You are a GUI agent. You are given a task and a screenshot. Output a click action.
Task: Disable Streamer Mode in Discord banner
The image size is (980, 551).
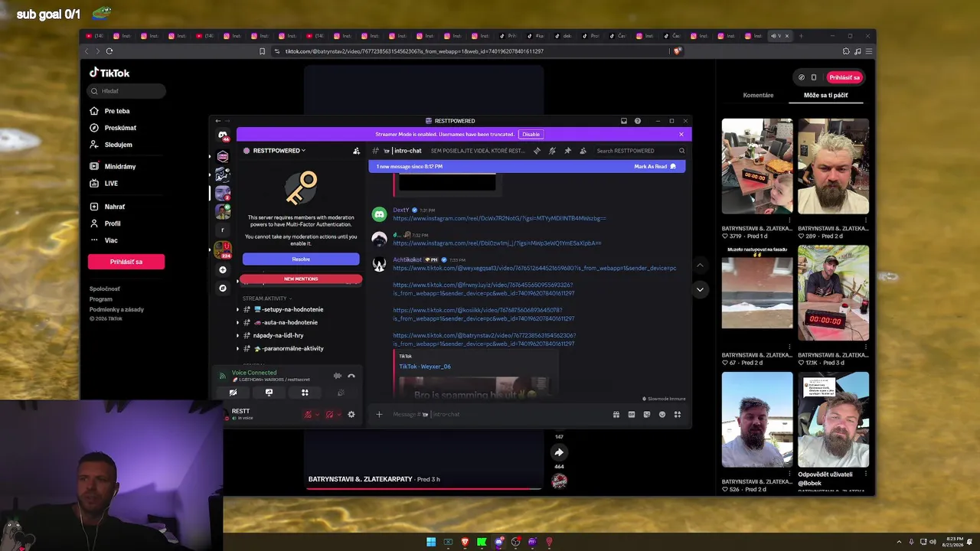coord(531,135)
